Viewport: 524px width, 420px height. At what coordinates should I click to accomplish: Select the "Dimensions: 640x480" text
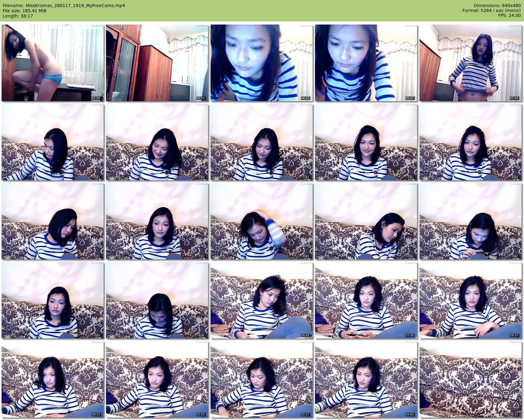(497, 6)
